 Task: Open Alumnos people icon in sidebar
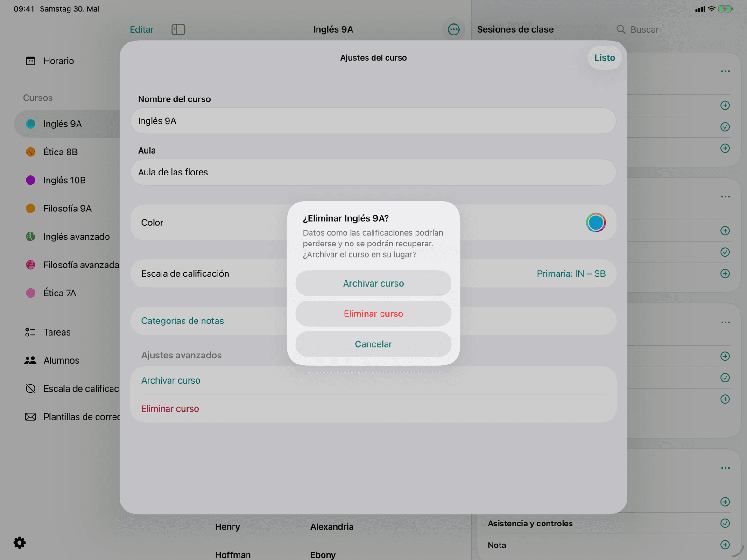[30, 360]
